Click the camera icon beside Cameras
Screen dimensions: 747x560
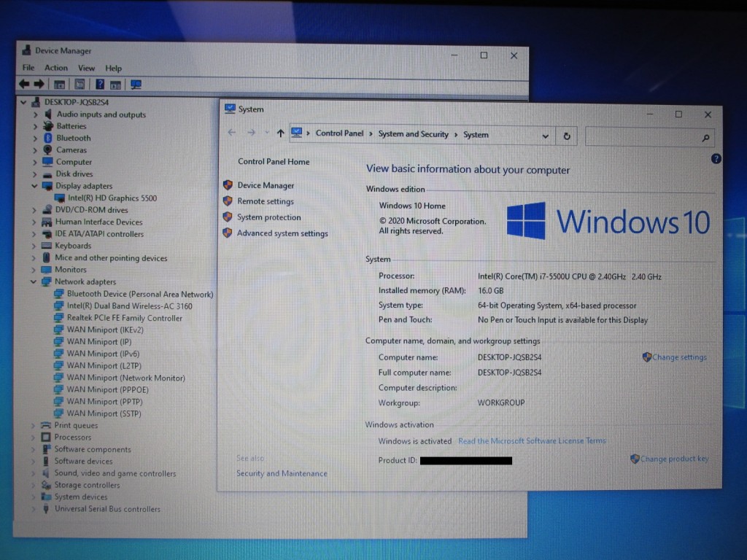coord(47,150)
